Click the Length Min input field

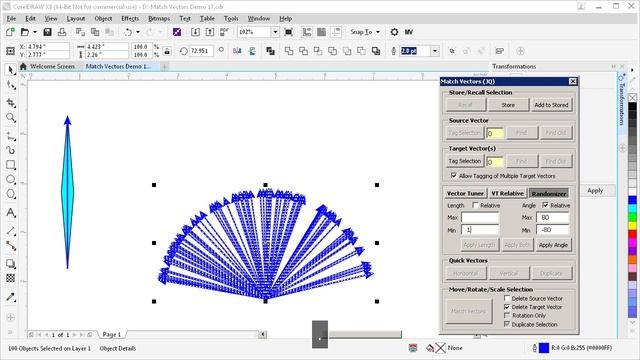click(x=480, y=230)
